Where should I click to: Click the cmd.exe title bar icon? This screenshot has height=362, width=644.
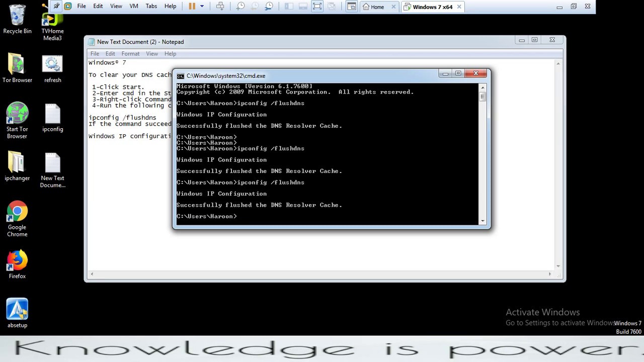pyautogui.click(x=180, y=76)
